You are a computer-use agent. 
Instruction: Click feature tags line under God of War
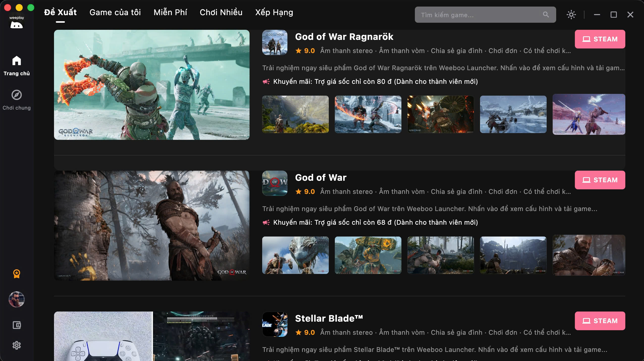[x=445, y=192]
